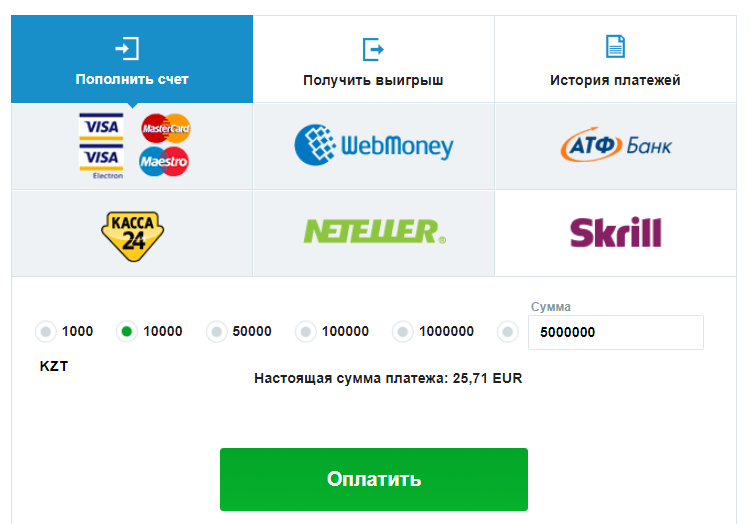751x524 pixels.
Task: Choose Neteller as payment method
Action: 374,233
